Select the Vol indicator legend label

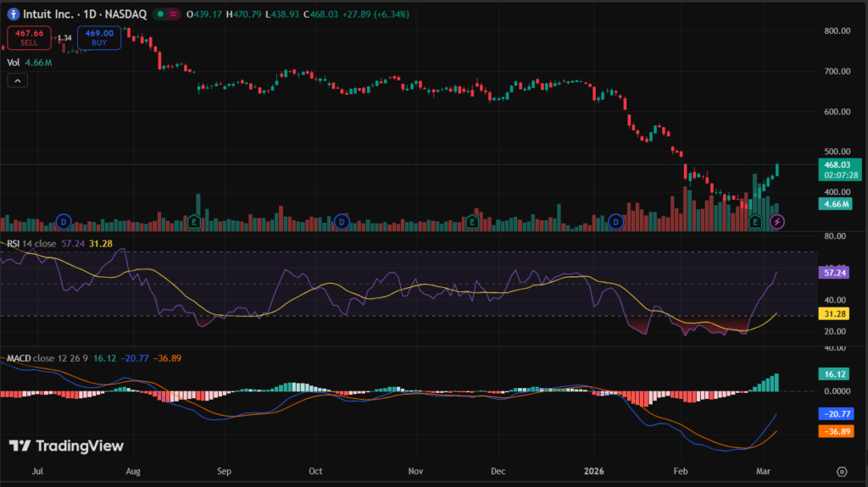coord(14,62)
